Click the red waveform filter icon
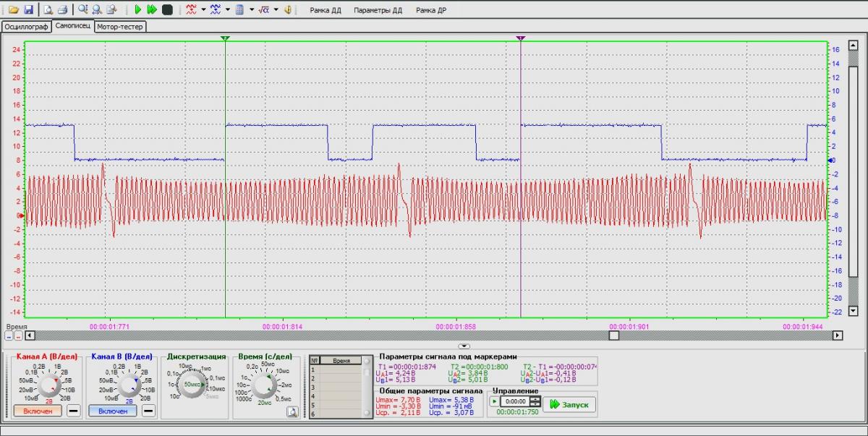Image resolution: width=868 pixels, height=436 pixels. (x=191, y=10)
